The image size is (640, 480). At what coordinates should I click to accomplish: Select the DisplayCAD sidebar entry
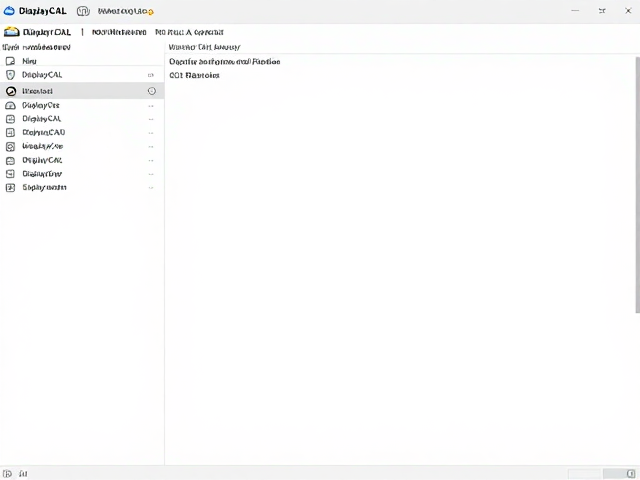(x=82, y=133)
